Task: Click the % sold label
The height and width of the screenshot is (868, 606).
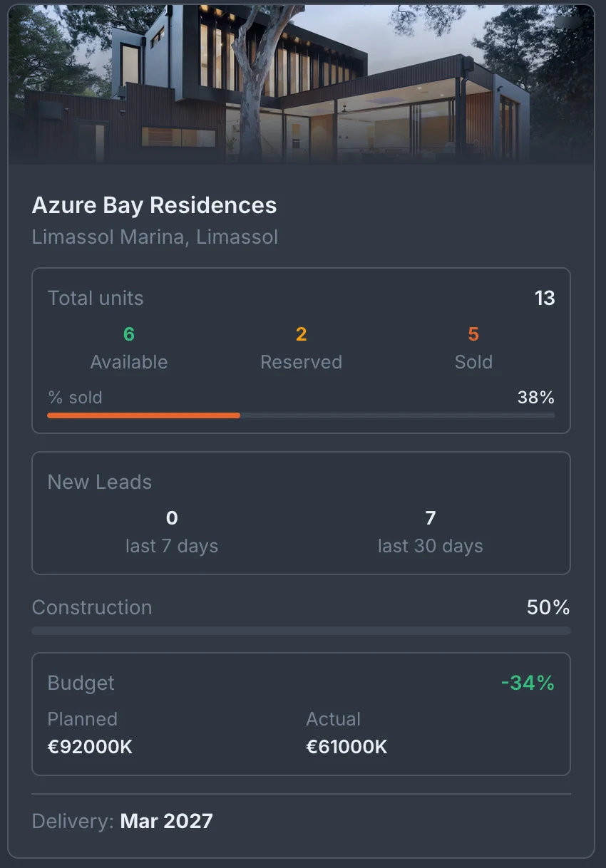Action: pos(75,397)
